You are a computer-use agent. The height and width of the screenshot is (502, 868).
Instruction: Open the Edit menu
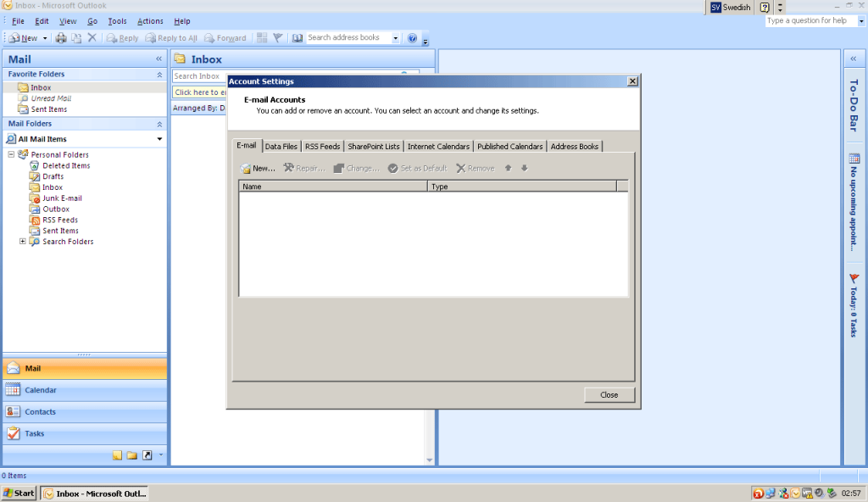[x=42, y=21]
